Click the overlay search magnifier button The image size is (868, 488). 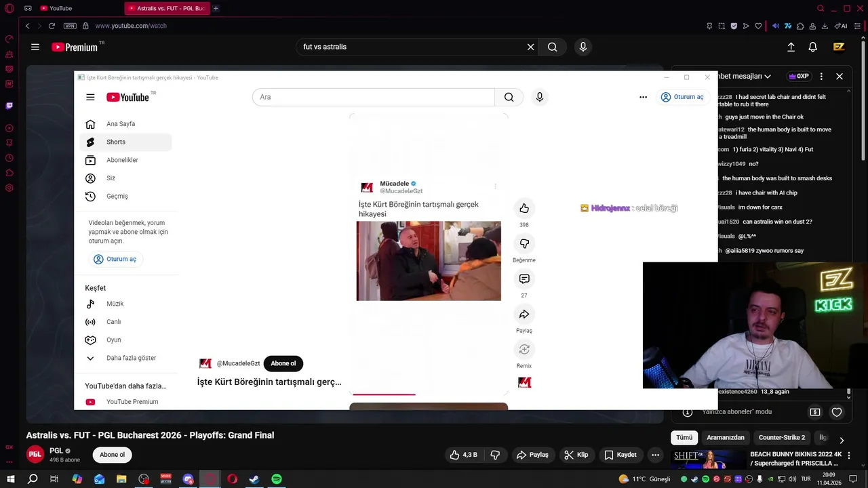tap(509, 97)
